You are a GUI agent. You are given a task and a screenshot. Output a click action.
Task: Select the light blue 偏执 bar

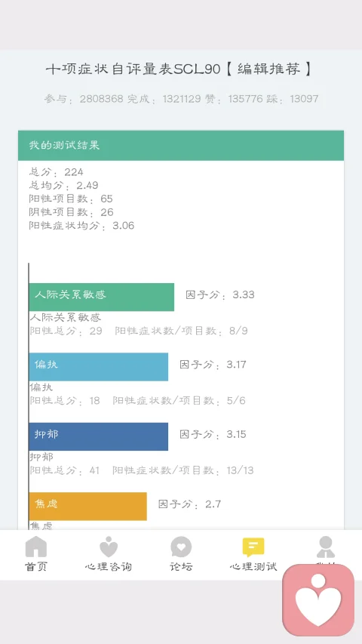[x=99, y=367]
